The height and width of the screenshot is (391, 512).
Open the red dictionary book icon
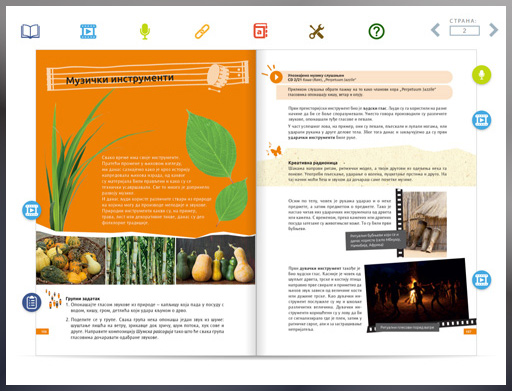tap(260, 31)
